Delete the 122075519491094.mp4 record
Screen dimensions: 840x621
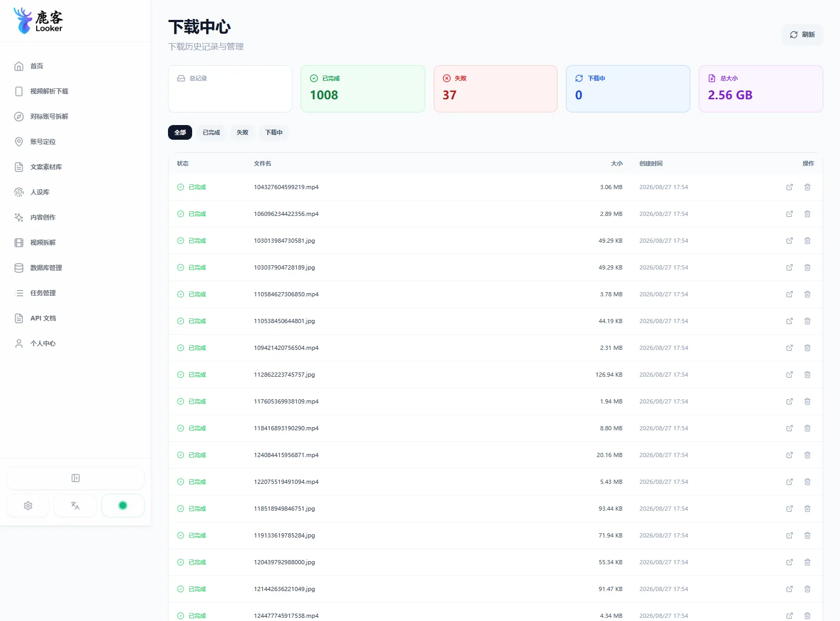807,482
